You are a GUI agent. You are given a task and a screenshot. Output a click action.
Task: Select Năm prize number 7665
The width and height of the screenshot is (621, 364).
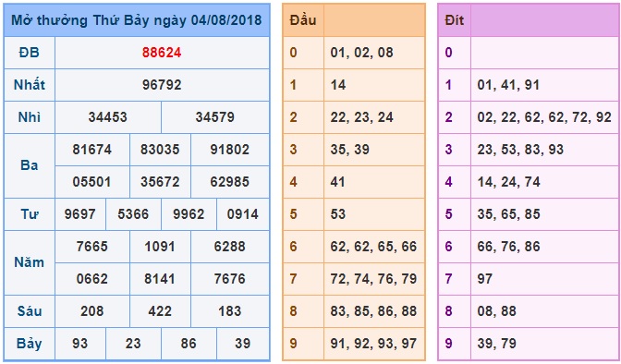point(91,247)
